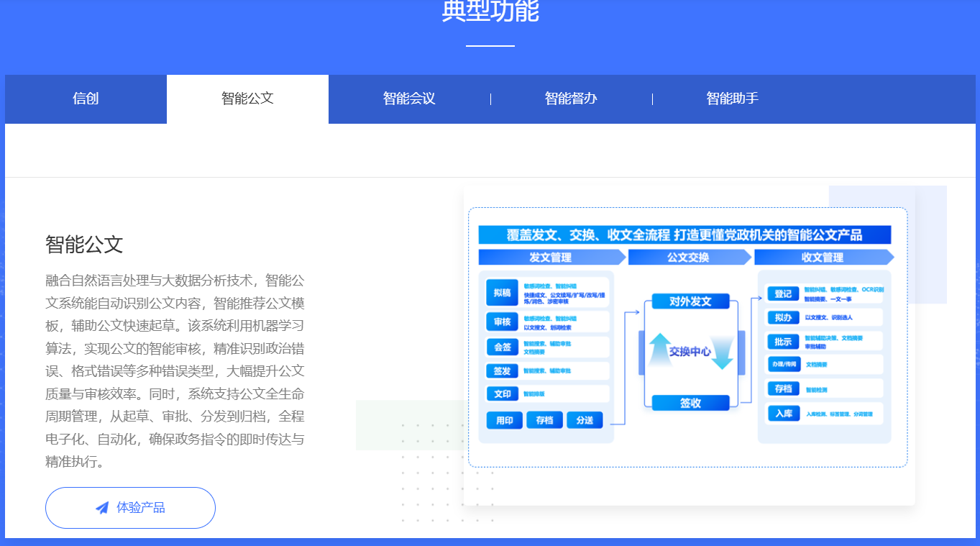Click the paper plane icon in 体验产品
The height and width of the screenshot is (546, 980).
click(x=102, y=508)
